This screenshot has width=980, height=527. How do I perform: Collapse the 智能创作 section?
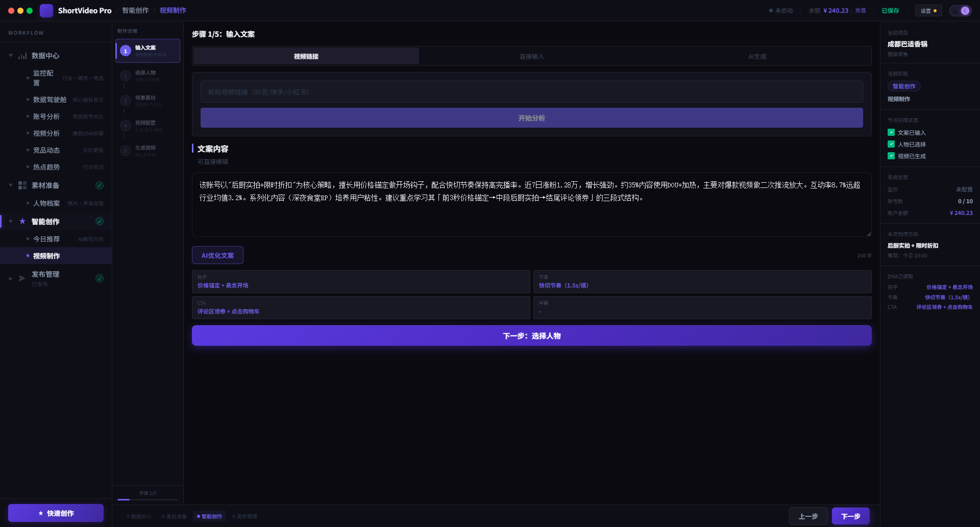tap(10, 221)
